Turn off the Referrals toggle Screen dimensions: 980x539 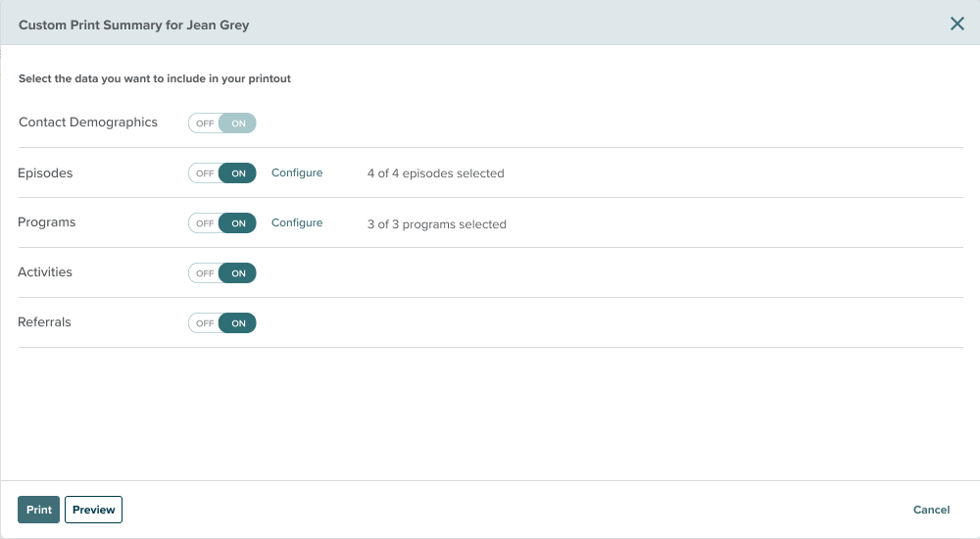click(221, 323)
